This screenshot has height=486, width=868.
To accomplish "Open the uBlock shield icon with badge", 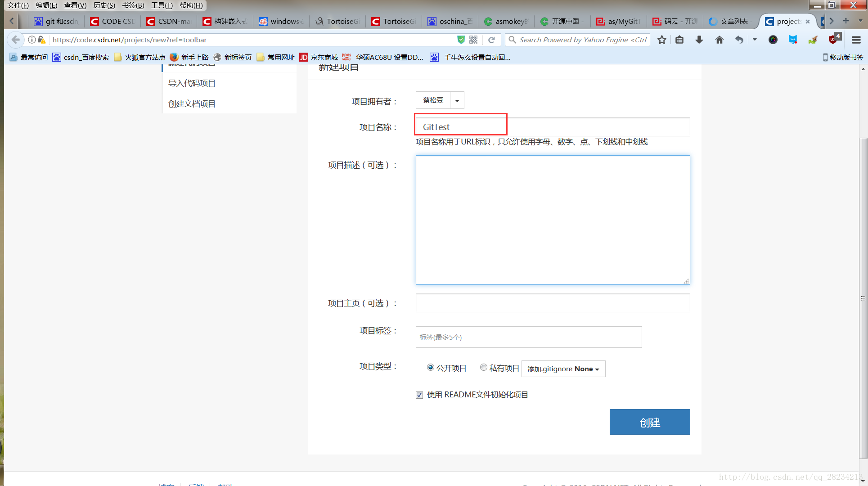I will [834, 39].
